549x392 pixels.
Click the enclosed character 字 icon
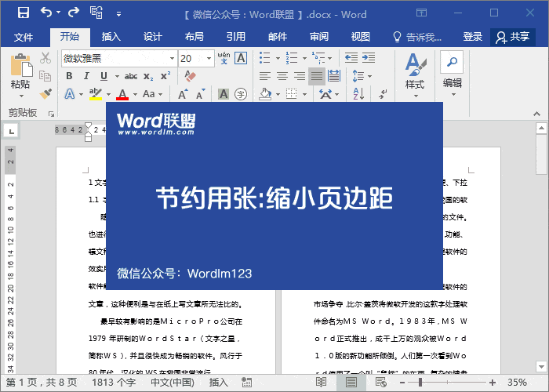(241, 94)
